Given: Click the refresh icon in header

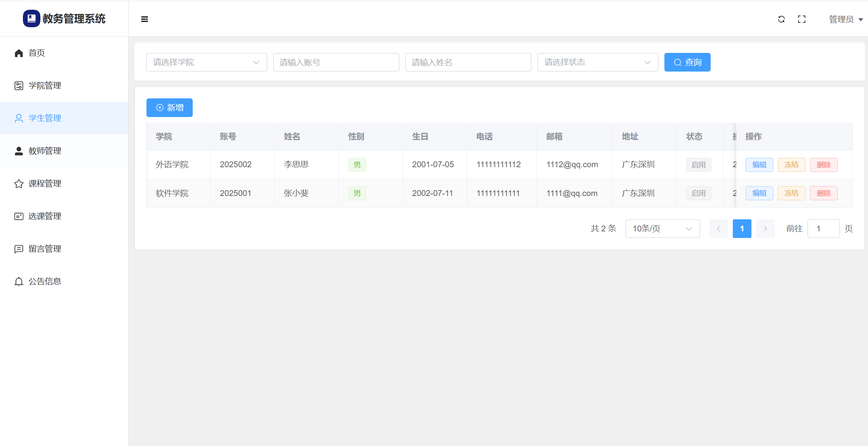Looking at the screenshot, I should (781, 19).
